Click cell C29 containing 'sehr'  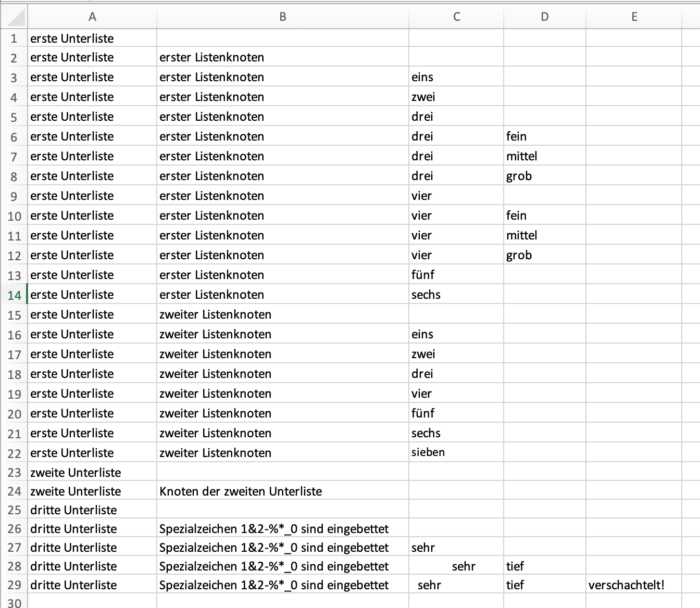(x=456, y=585)
